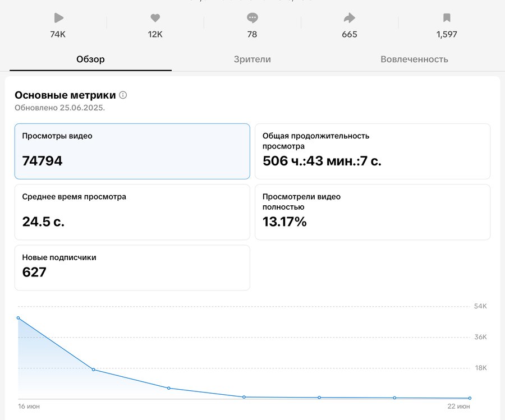Select the Просмотрели видео полностью card
Viewport: 505px width, 420px height.
(x=373, y=212)
